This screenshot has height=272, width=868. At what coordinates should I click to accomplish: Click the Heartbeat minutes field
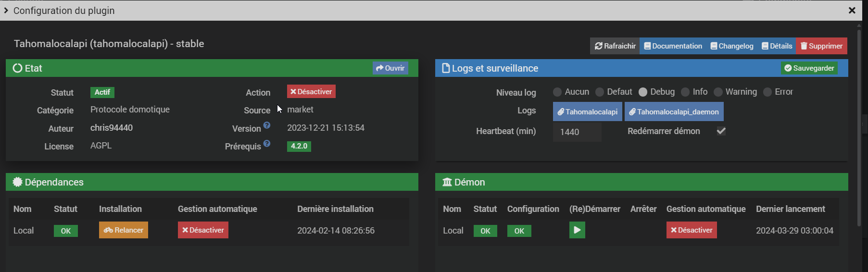click(x=577, y=132)
